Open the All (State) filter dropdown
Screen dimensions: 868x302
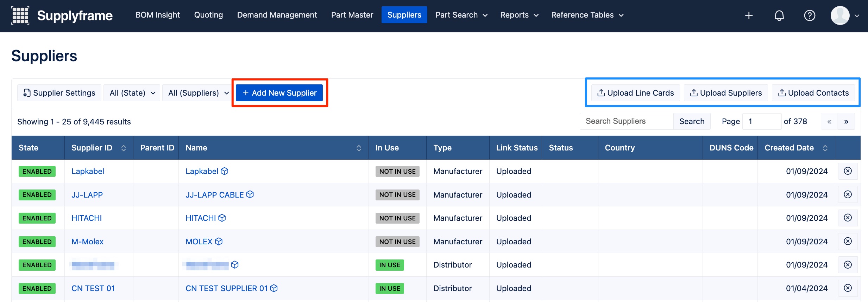(x=132, y=93)
